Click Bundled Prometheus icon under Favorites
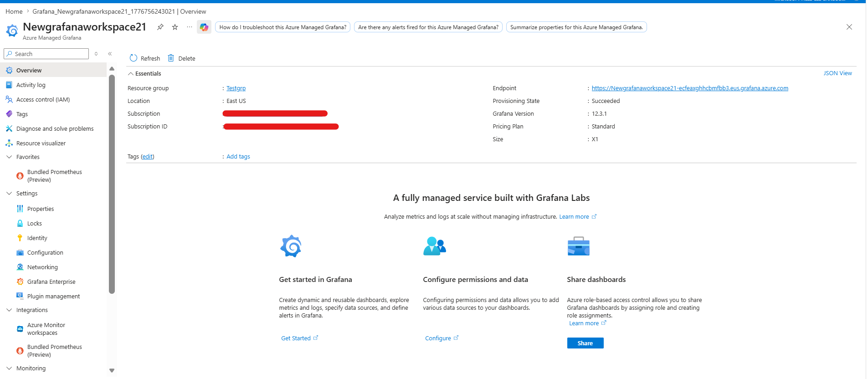868x379 pixels. coord(20,176)
